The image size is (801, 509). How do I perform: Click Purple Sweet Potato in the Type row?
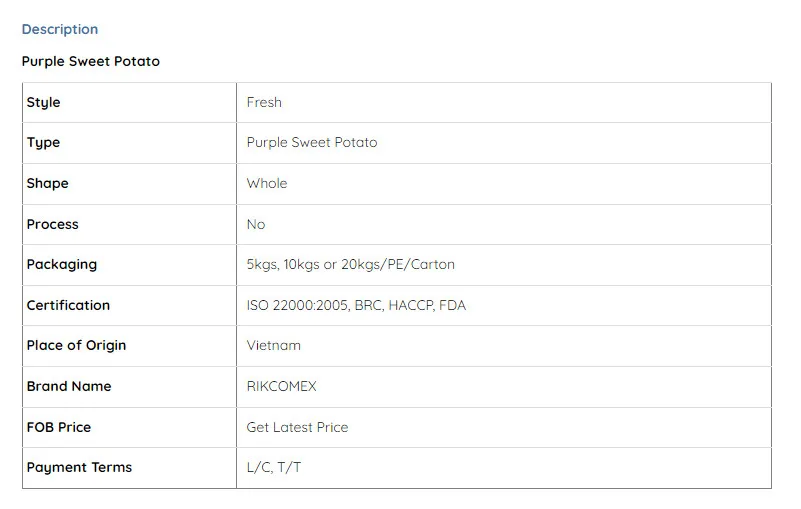[x=312, y=143]
